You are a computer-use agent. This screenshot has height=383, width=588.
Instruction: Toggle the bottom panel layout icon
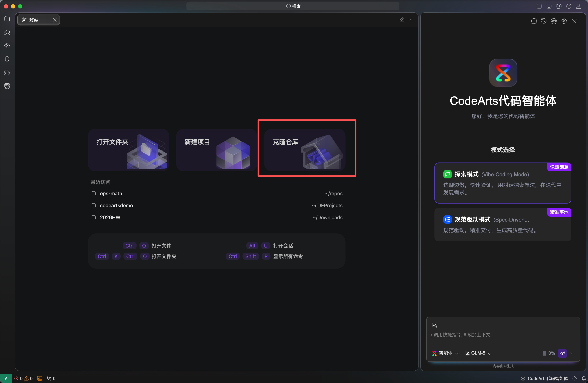point(549,6)
